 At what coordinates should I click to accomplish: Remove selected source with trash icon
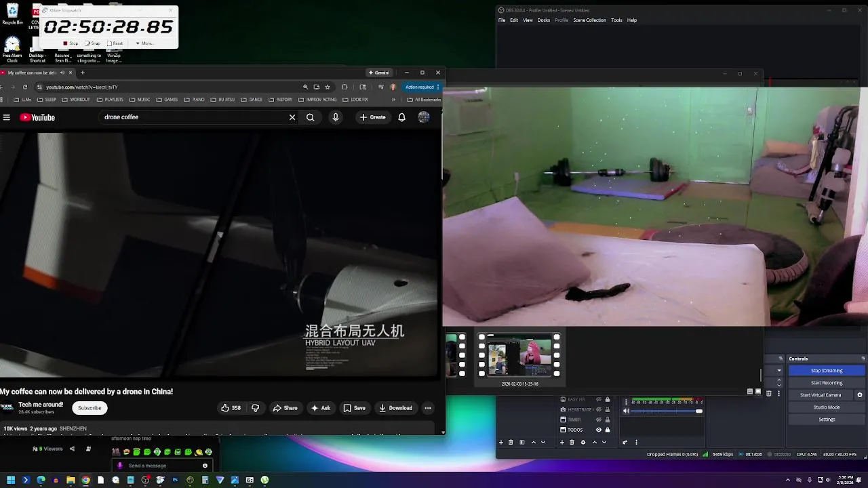coord(572,443)
